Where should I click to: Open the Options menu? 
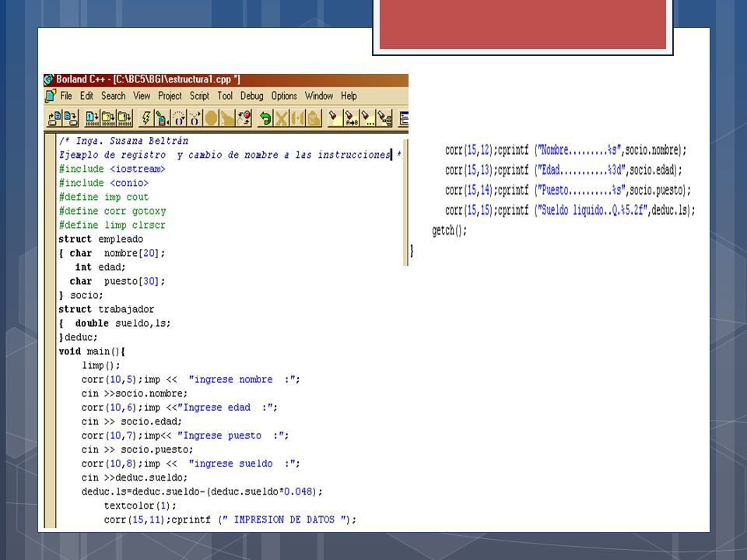[285, 96]
